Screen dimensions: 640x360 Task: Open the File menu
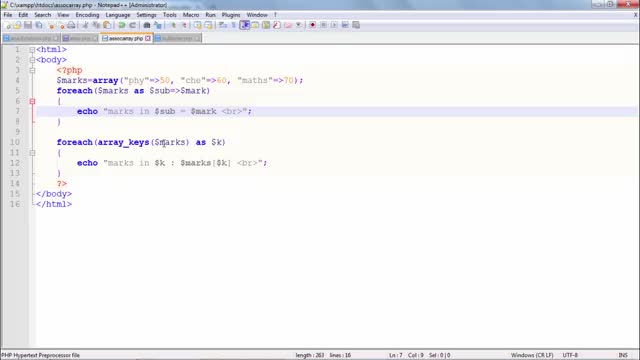(8, 15)
